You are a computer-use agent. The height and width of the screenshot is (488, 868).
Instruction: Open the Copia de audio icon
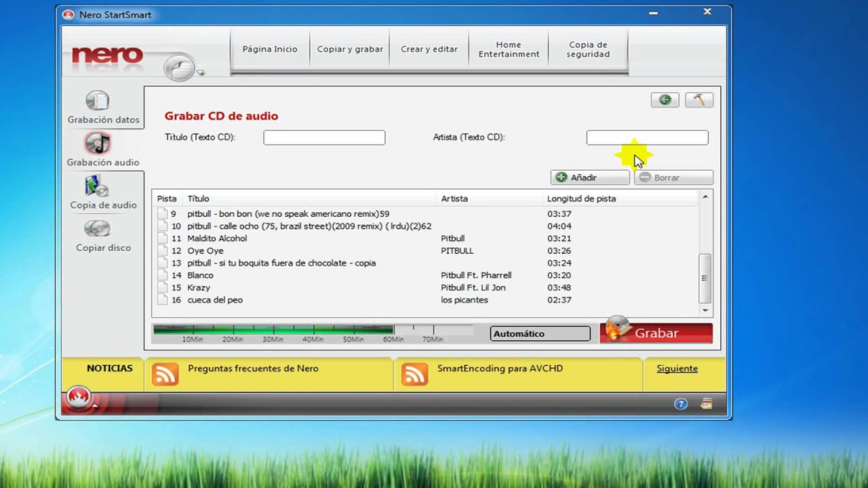click(x=97, y=186)
